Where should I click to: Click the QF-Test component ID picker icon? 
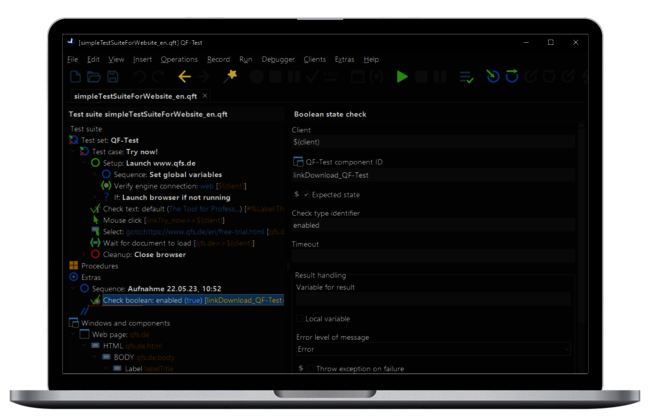coord(298,161)
